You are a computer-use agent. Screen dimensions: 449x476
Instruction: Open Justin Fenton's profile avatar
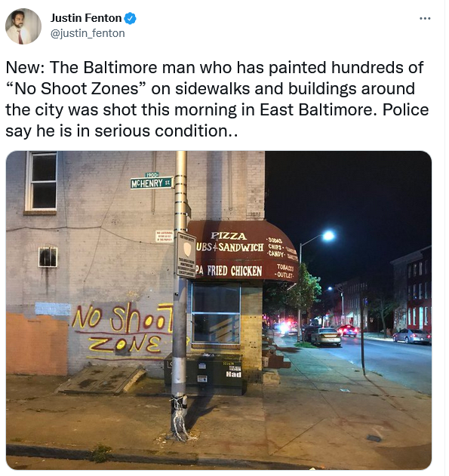[x=23, y=26]
